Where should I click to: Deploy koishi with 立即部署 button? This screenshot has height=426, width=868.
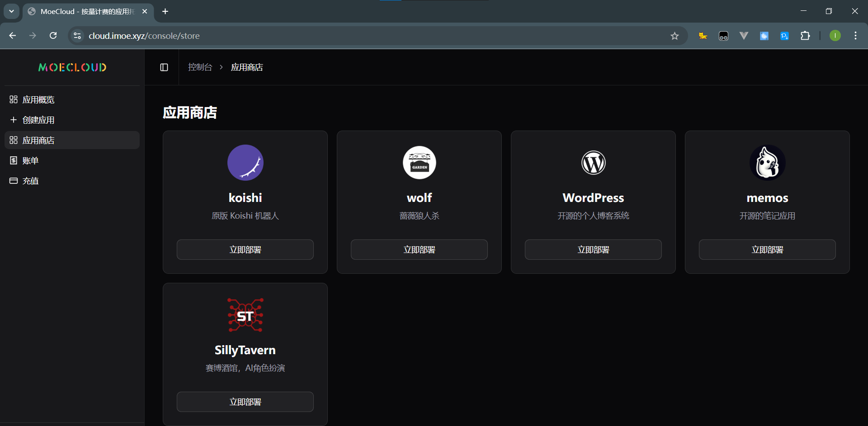point(245,249)
